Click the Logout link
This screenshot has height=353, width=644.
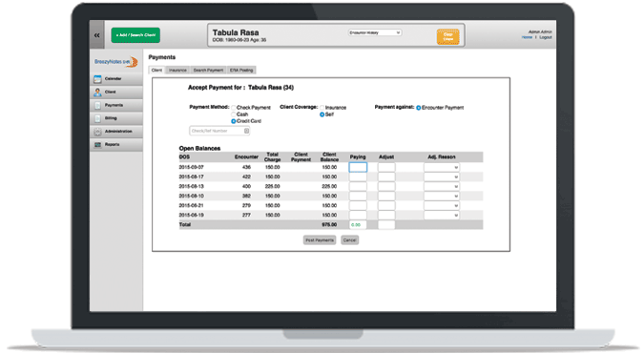546,37
